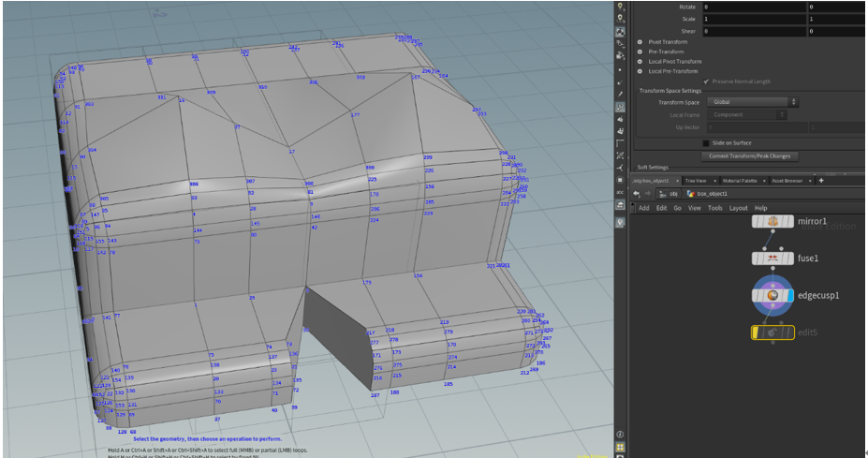This screenshot has width=868, height=458.
Task: Open the Tree View tab
Action: [695, 180]
